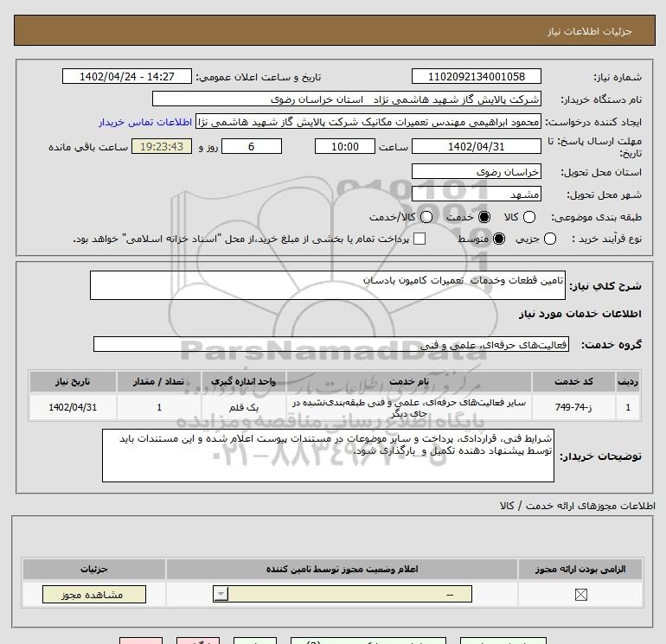
Task: Click the نوع فرآیند خرید label
Action: [x=606, y=239]
